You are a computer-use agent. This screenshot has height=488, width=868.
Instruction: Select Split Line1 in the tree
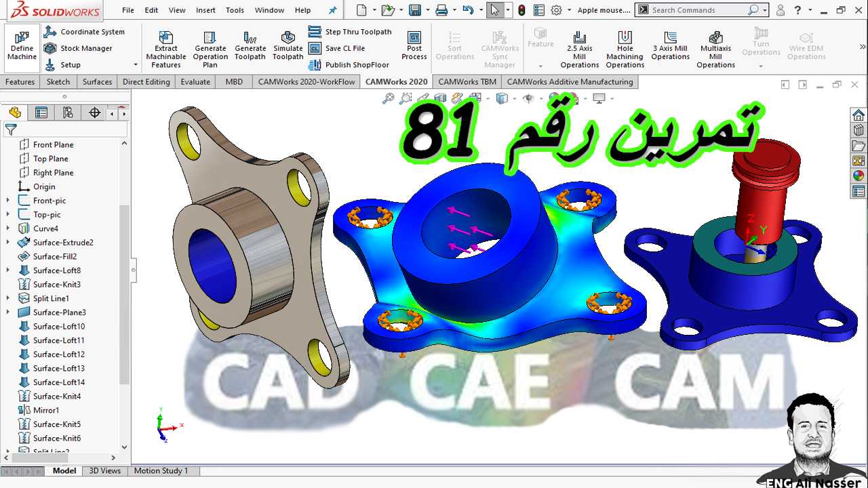tap(51, 299)
